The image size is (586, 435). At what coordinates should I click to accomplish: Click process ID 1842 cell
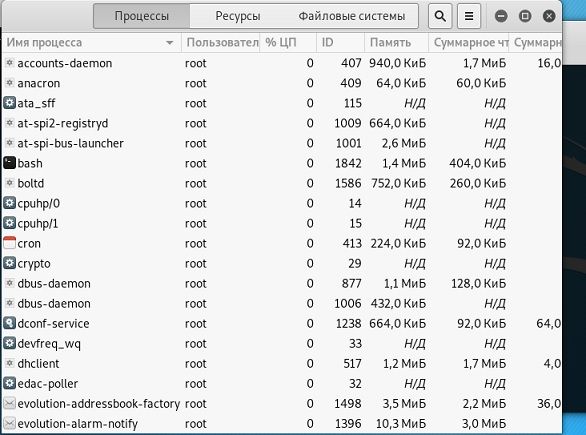click(348, 163)
